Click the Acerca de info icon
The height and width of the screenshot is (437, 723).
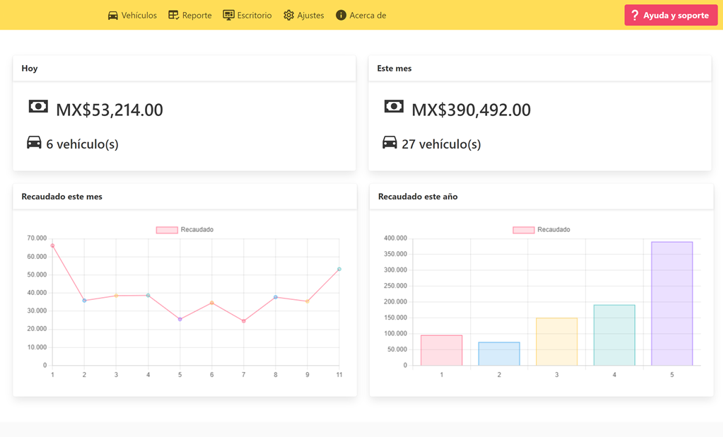[x=341, y=16]
